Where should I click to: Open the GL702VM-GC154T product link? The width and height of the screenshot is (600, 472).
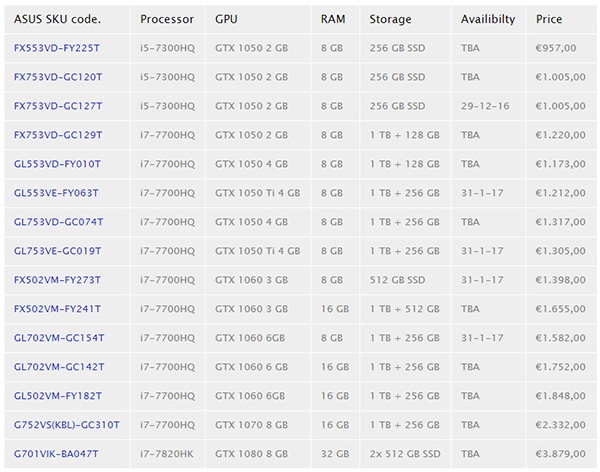click(59, 338)
